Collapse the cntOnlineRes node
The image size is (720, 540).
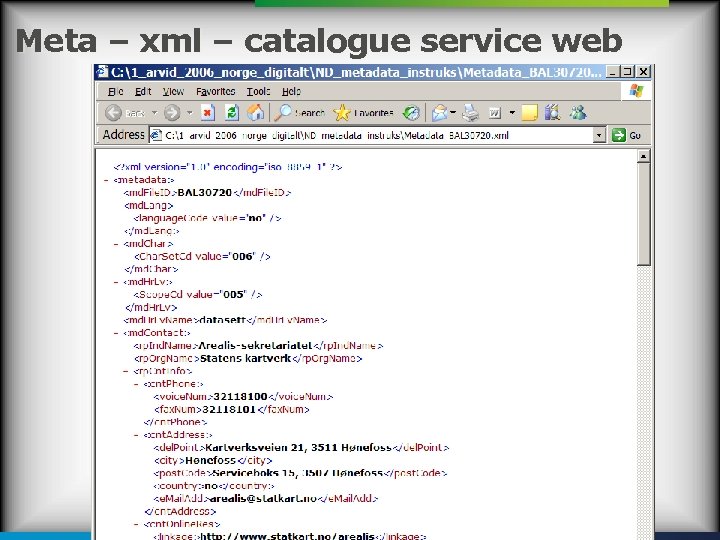136,524
